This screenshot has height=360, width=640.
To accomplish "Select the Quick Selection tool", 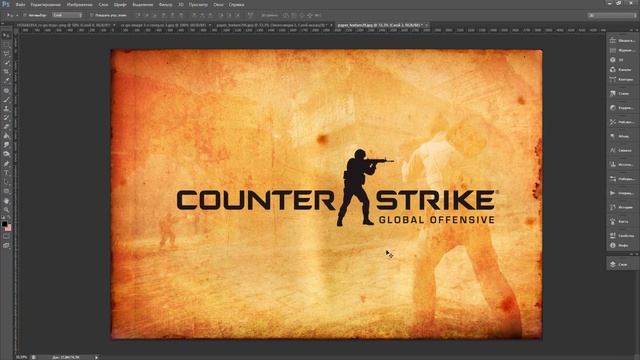I will point(6,63).
